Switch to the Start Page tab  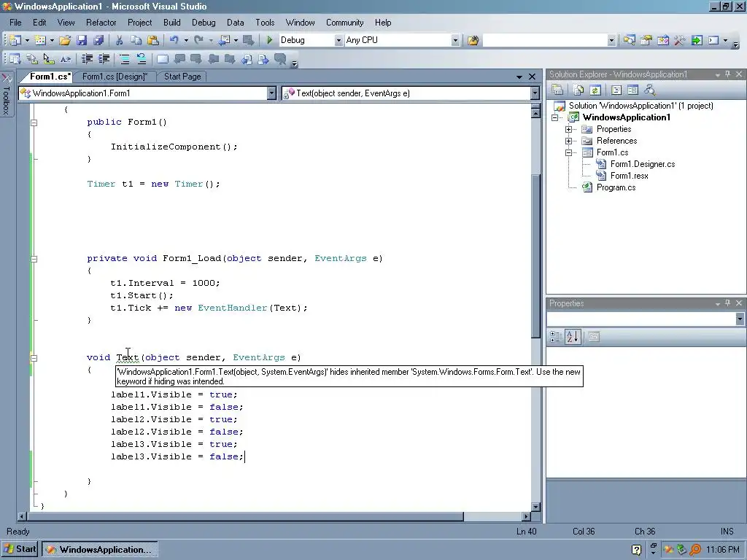click(182, 77)
